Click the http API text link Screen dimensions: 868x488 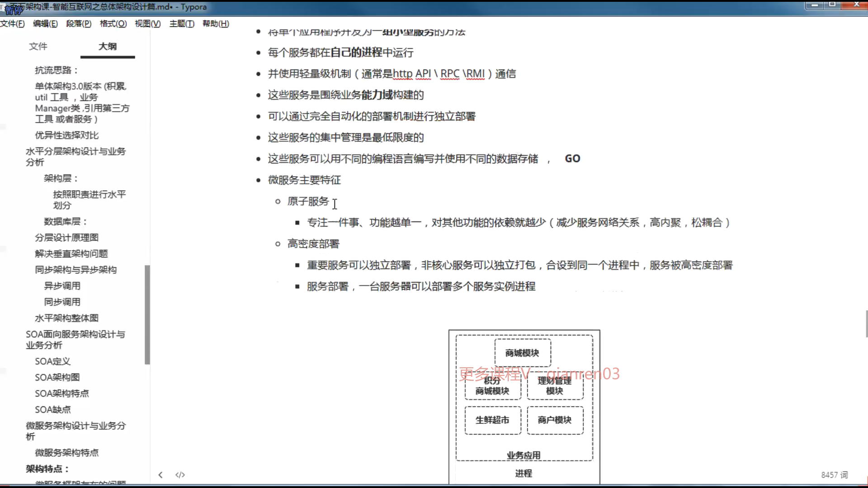(x=411, y=74)
